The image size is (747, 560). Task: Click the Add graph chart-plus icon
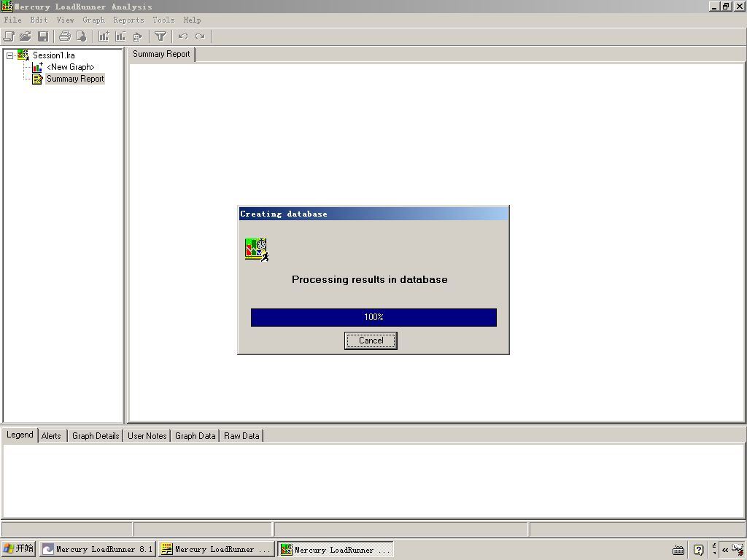(x=104, y=36)
